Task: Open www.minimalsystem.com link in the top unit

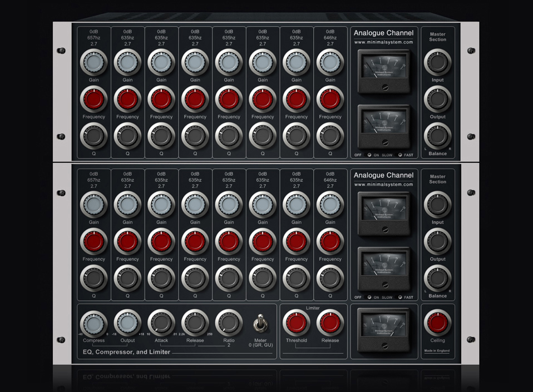Action: point(383,42)
